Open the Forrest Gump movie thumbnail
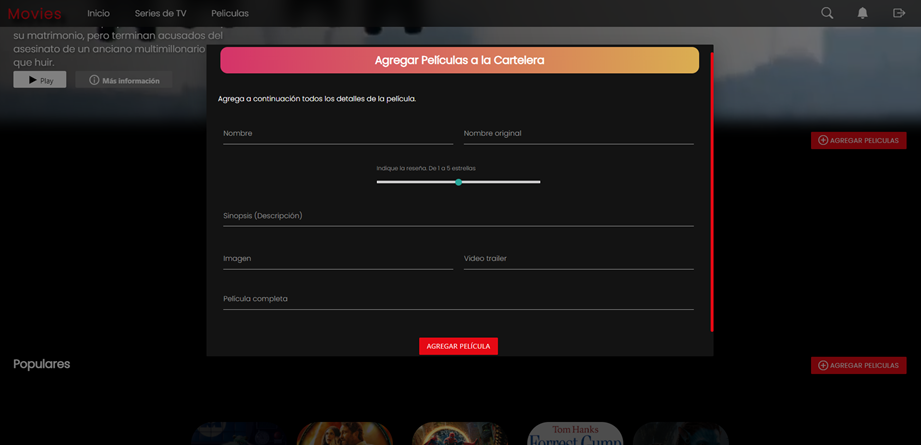Viewport: 921px width, 445px height. pos(574,433)
